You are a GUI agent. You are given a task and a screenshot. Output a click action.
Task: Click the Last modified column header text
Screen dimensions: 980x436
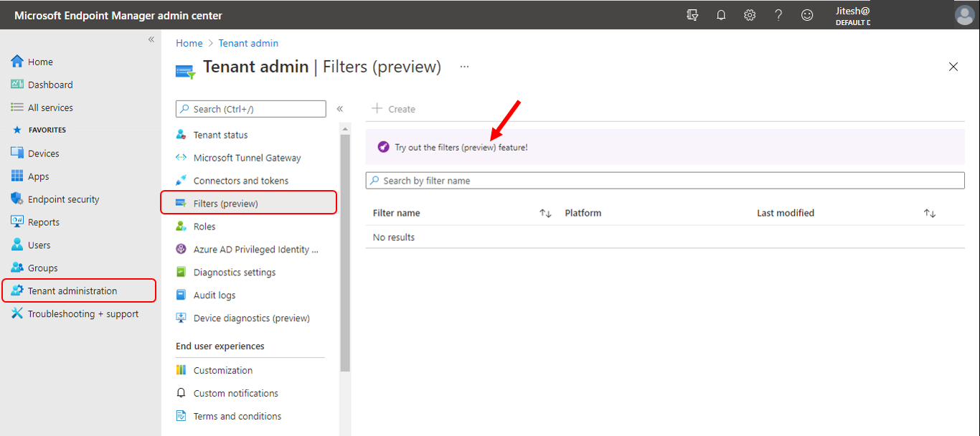(786, 213)
